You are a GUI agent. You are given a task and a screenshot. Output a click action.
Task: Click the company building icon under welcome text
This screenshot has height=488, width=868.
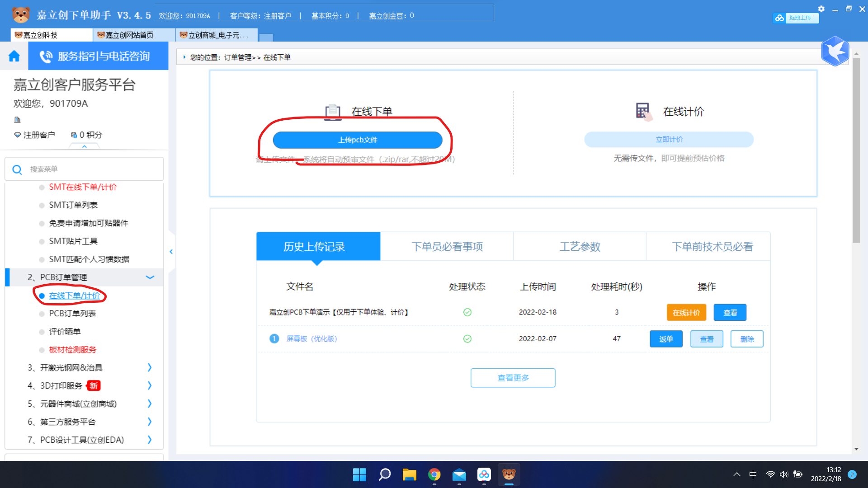click(17, 120)
